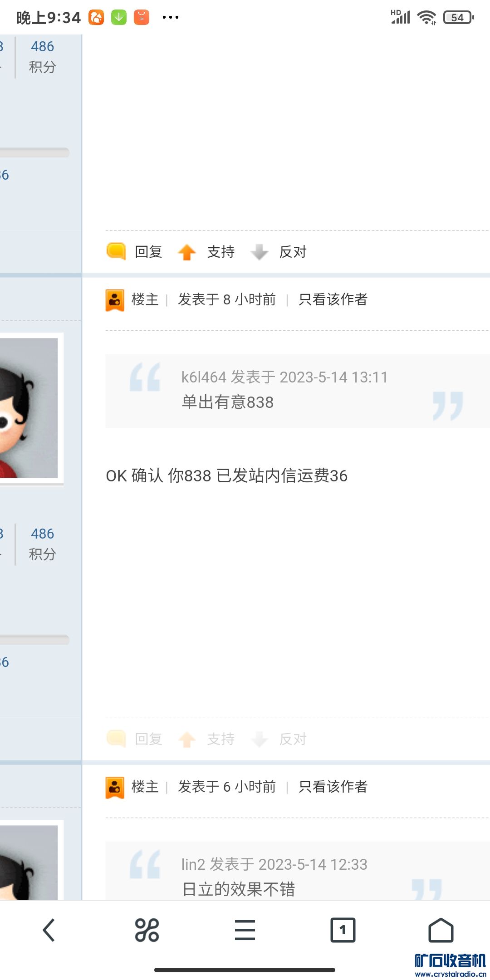Select 只看该作者 on the 6-hours-ago post
The width and height of the screenshot is (490, 980).
click(333, 787)
